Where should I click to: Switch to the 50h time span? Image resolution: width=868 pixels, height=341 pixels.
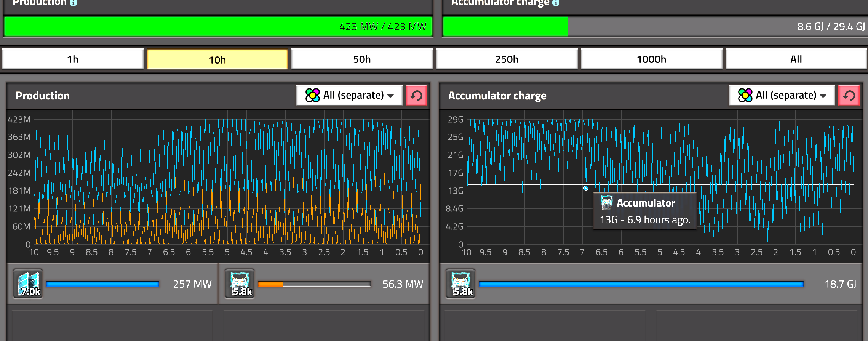coord(362,59)
